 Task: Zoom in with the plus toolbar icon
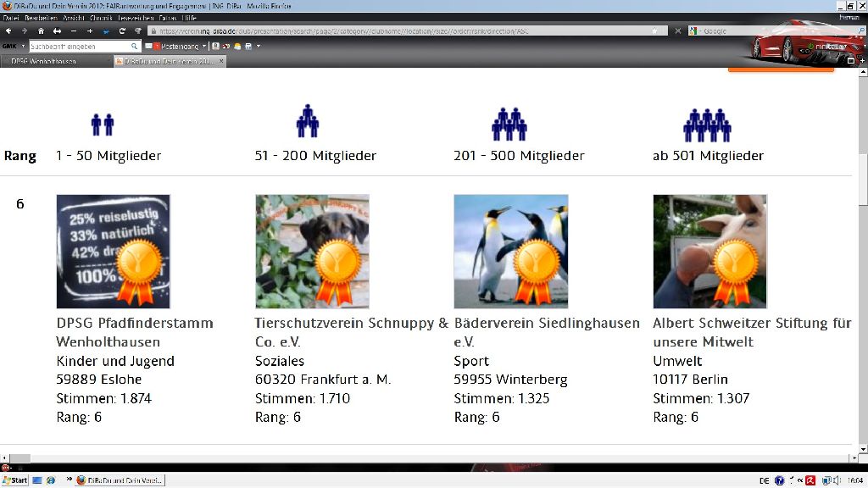point(90,31)
